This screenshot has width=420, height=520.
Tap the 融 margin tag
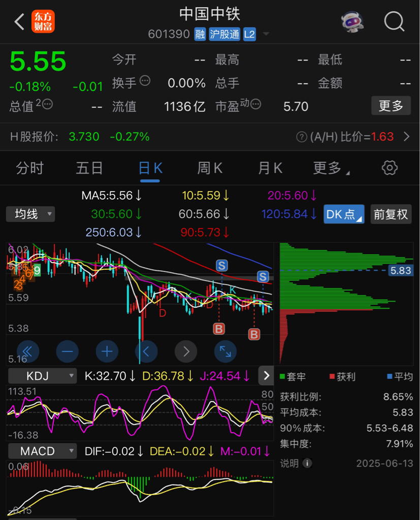(x=200, y=34)
